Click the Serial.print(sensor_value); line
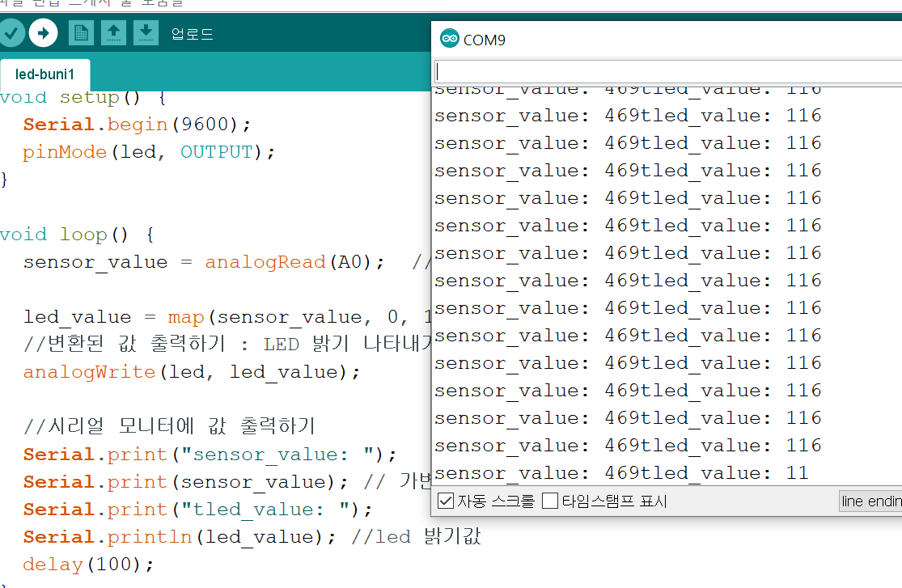 point(185,482)
